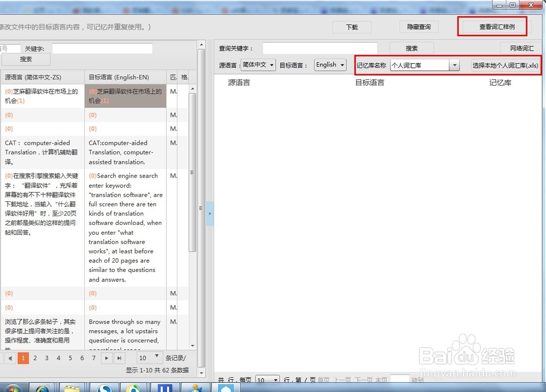Click the right panel 源语言 column header
Screen dimensions: 546x392
pyautogui.click(x=239, y=82)
